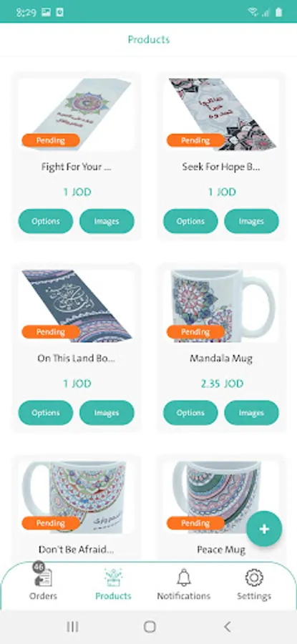Tap the Orders badge showing 46
The width and height of the screenshot is (297, 644).
pyautogui.click(x=39, y=567)
